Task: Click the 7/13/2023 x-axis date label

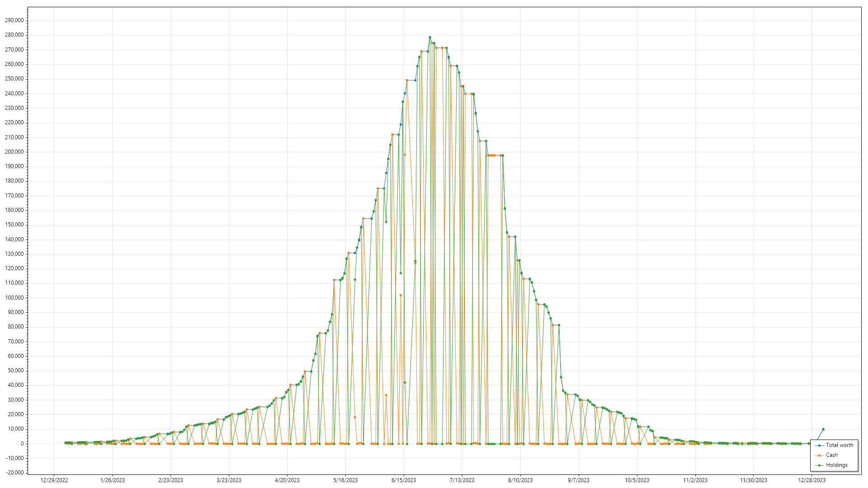Action: click(462, 480)
